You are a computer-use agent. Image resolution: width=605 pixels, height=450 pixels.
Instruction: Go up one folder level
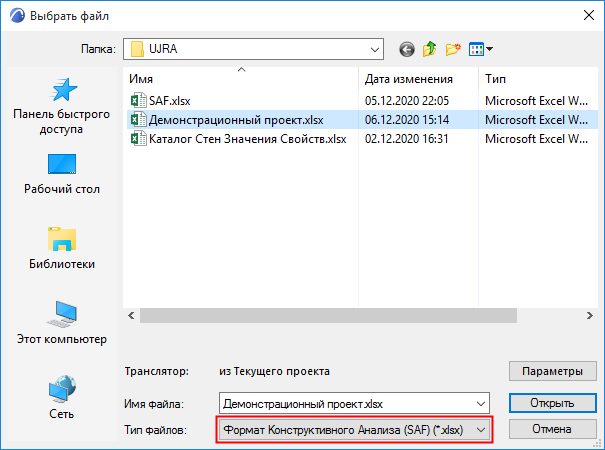430,48
